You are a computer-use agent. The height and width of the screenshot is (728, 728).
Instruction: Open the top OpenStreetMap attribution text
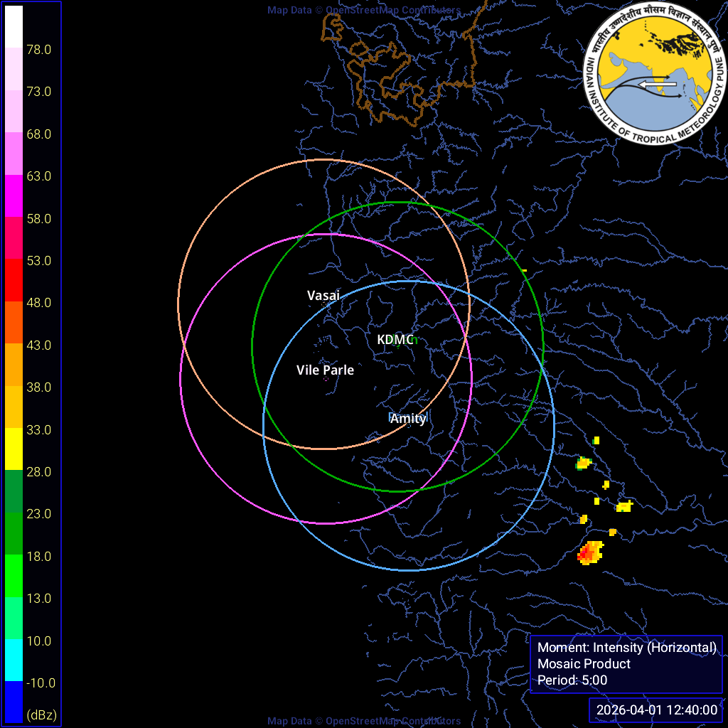(x=364, y=10)
